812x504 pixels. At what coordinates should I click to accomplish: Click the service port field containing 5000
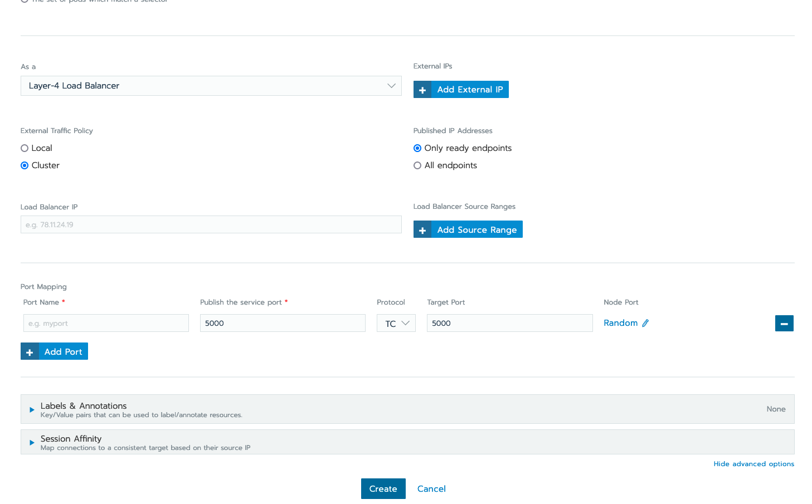tap(282, 323)
